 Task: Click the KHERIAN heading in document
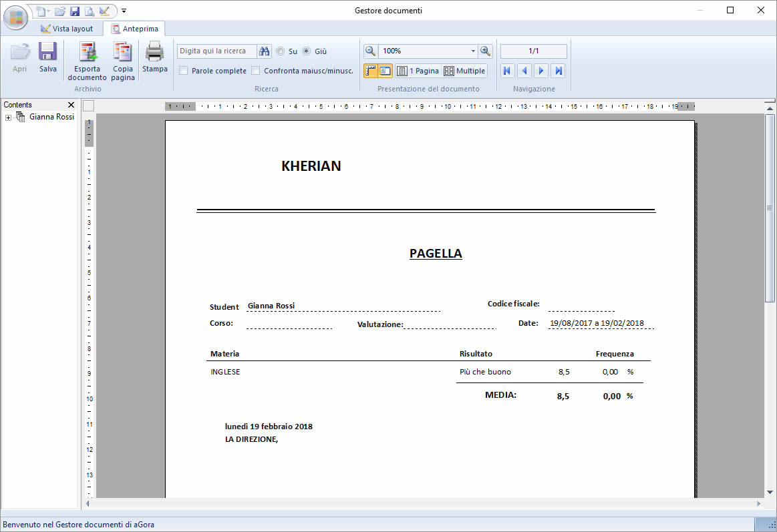pos(311,166)
